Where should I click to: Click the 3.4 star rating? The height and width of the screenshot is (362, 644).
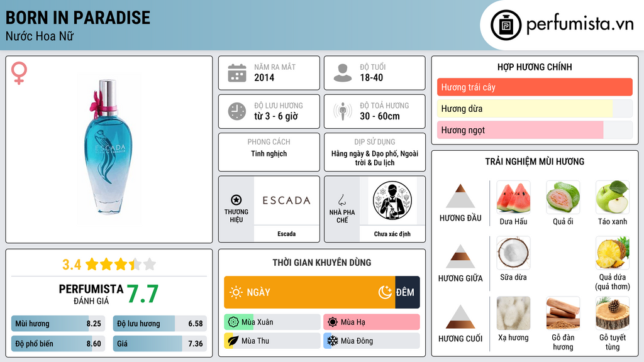click(x=109, y=265)
